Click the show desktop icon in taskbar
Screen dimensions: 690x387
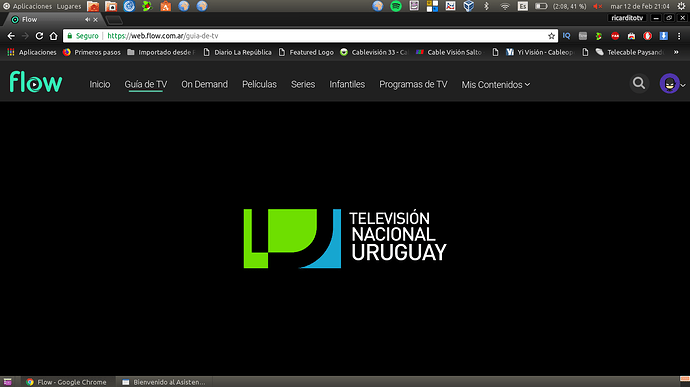7,382
